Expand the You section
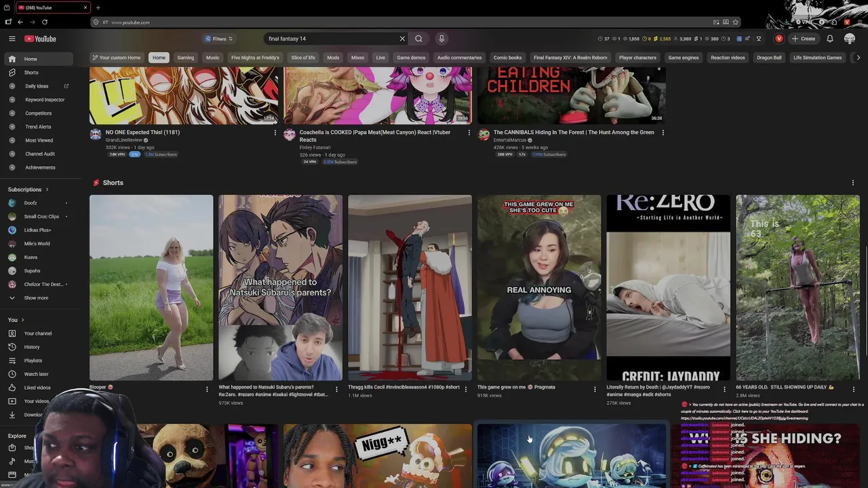 coord(16,320)
